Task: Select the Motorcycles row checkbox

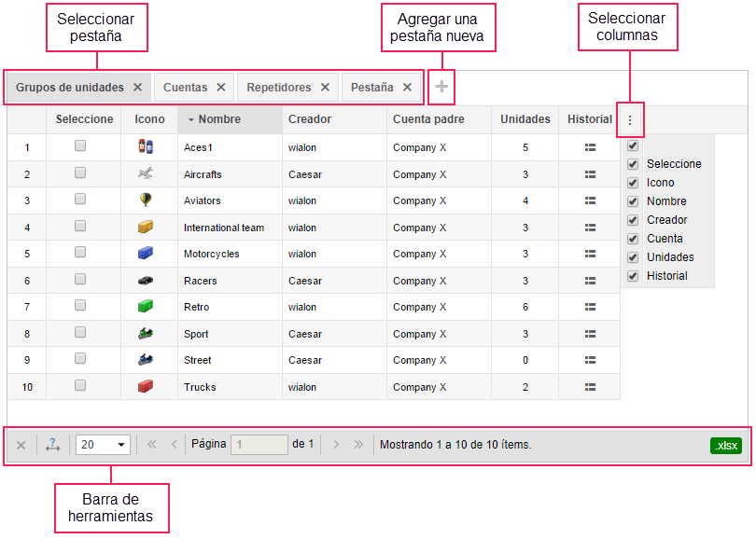Action: (80, 252)
